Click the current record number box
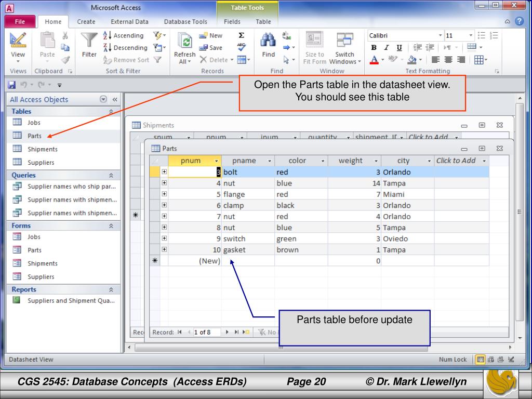The height and width of the screenshot is (399, 532). coord(207,332)
